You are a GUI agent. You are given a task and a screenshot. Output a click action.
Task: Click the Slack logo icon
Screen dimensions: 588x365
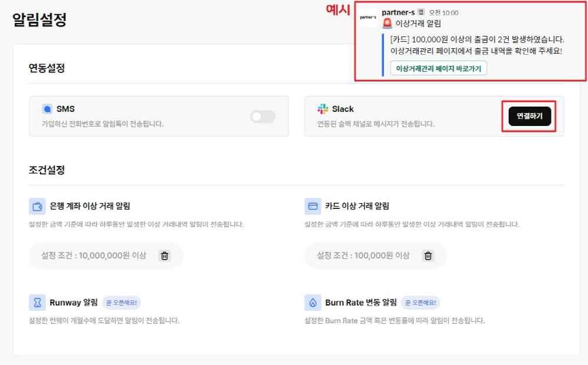tap(322, 109)
